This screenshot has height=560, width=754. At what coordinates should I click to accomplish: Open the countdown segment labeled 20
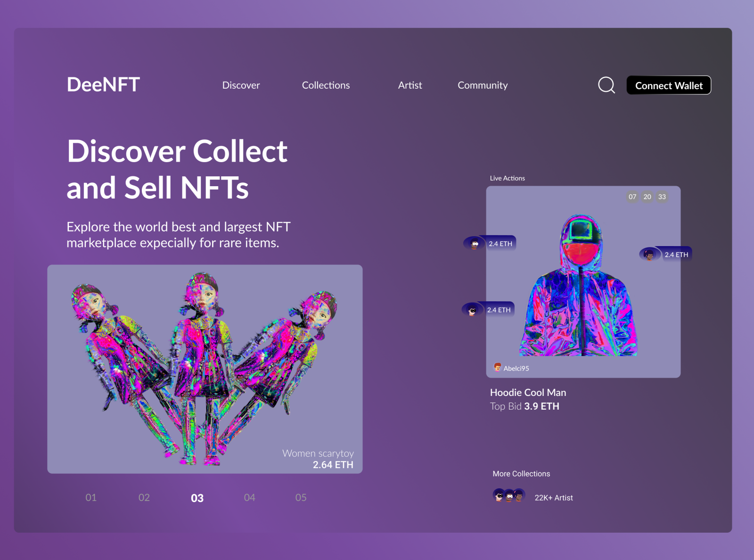tap(647, 197)
